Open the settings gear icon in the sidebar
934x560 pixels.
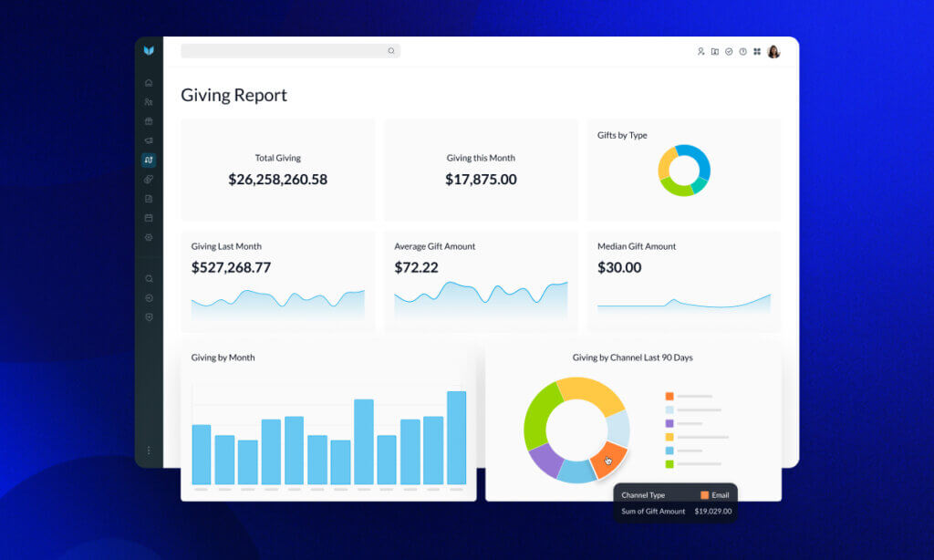coord(149,237)
